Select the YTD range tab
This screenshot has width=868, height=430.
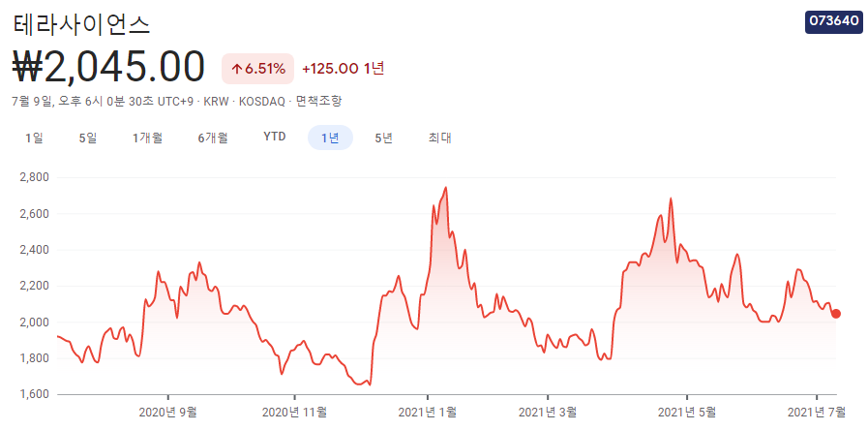click(x=275, y=137)
